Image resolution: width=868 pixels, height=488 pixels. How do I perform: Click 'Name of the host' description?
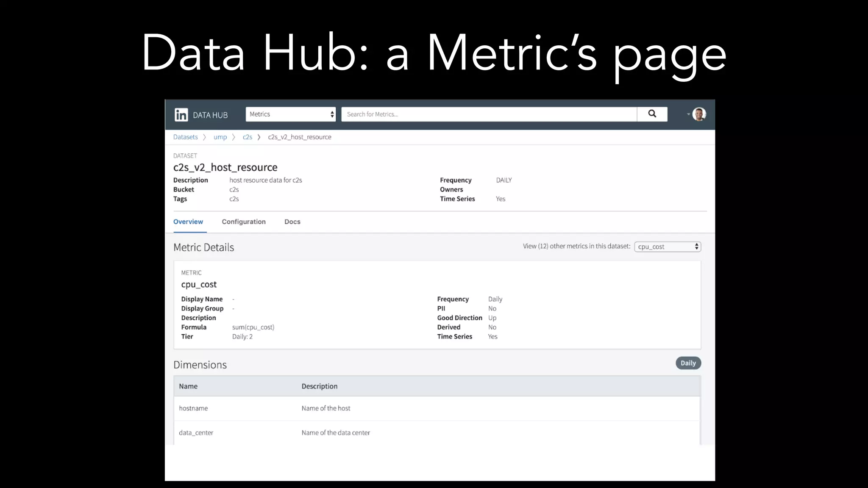[x=326, y=408]
